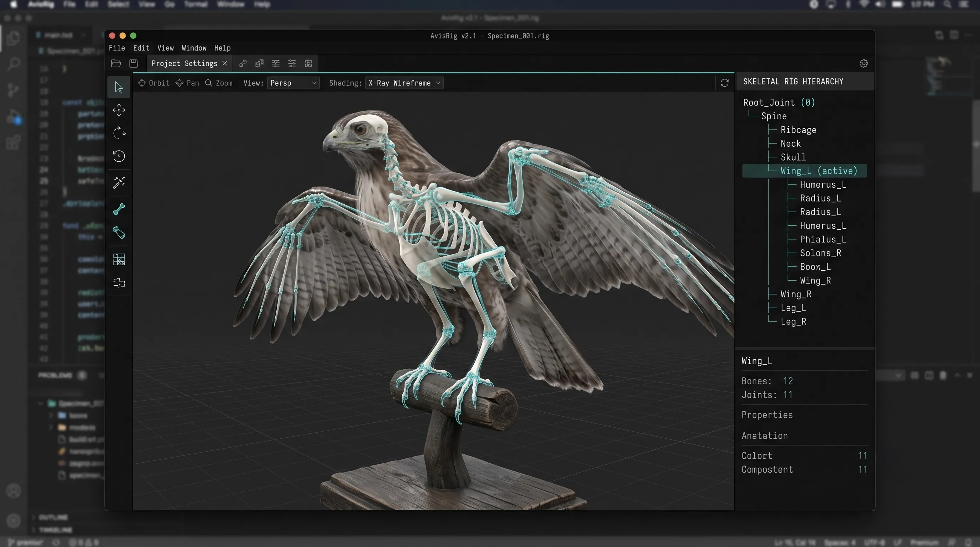This screenshot has height=547, width=980.
Task: Open Extensions in the background editor sidebar
Action: (14, 143)
